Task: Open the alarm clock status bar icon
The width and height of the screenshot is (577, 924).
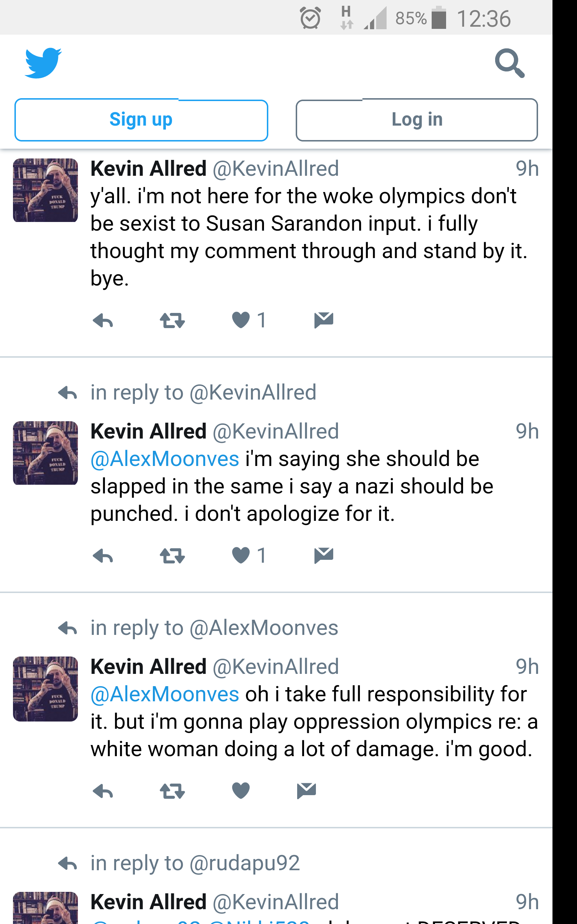Action: click(x=310, y=18)
